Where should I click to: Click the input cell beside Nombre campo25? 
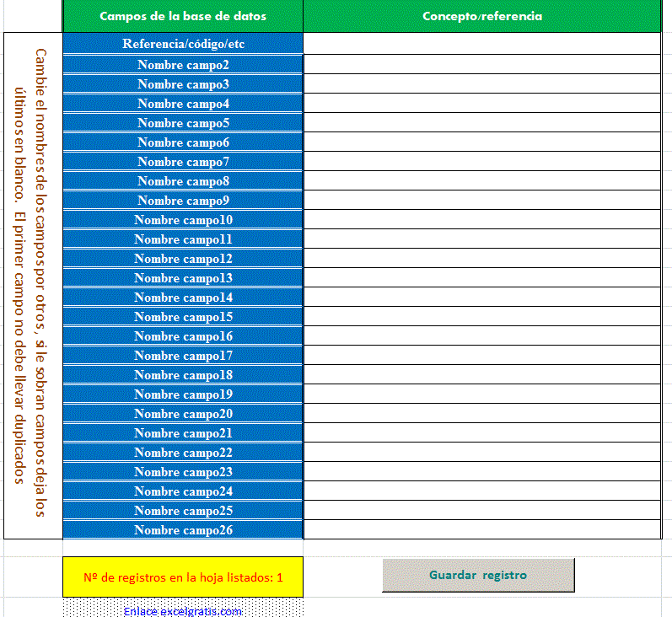pos(482,510)
